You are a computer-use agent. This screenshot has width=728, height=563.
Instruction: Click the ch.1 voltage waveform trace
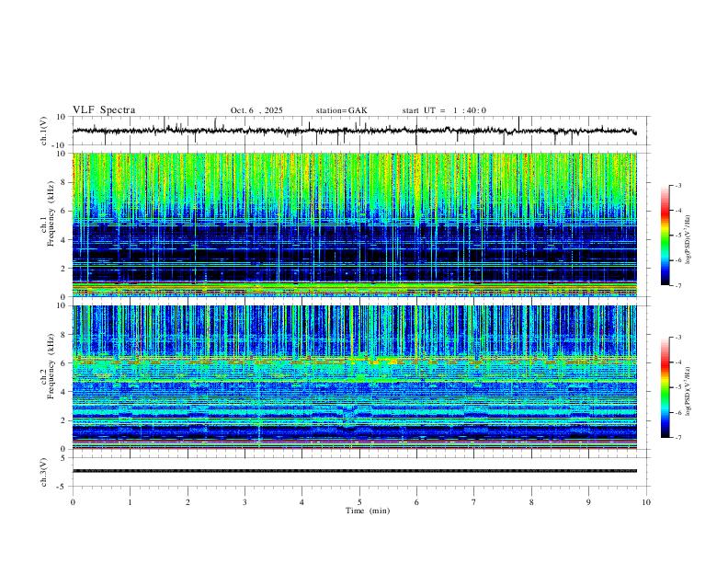point(354,131)
